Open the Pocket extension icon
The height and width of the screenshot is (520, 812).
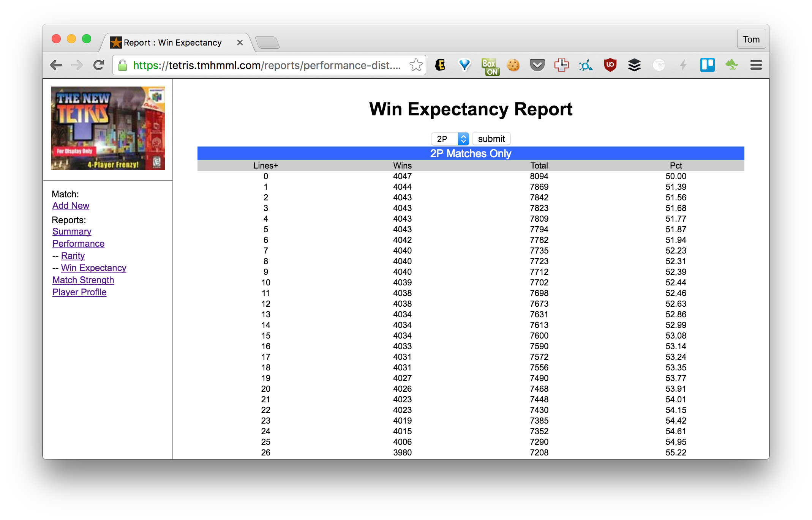coord(537,65)
